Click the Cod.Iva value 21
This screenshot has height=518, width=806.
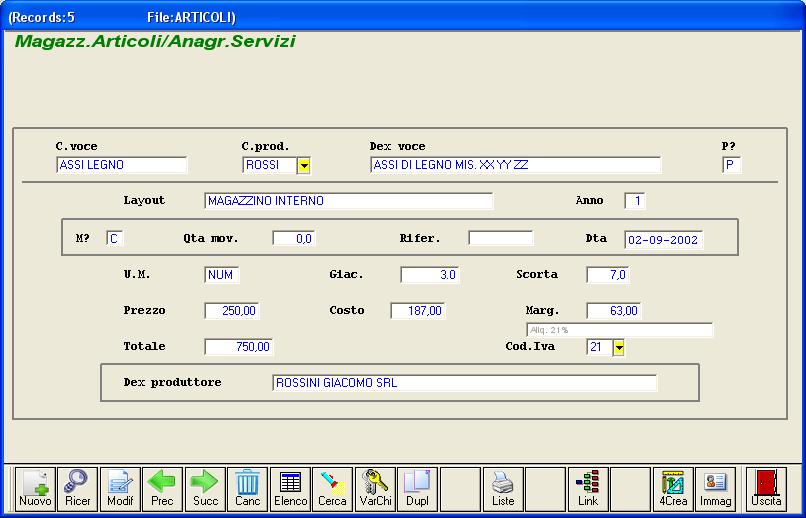[599, 347]
